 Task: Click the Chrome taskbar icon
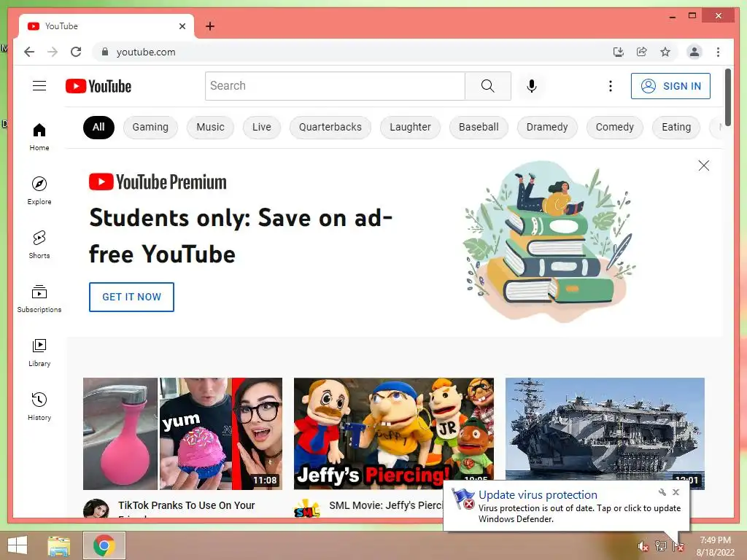coord(104,545)
